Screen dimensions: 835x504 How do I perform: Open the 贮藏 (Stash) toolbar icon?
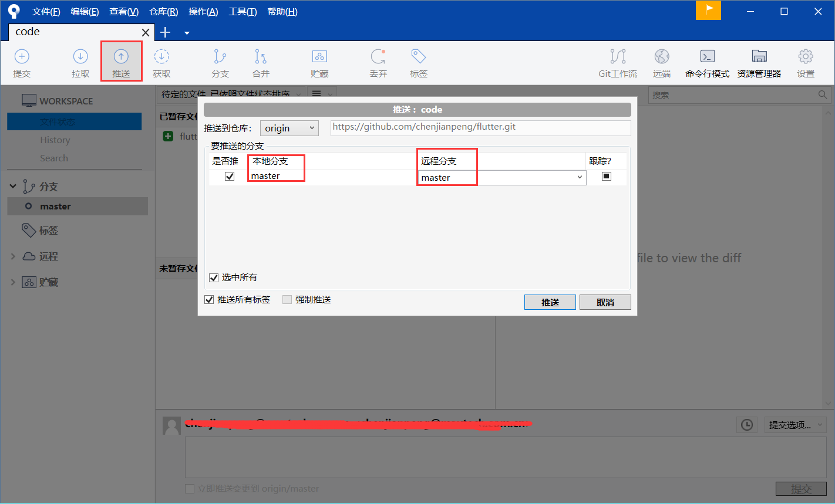[319, 62]
